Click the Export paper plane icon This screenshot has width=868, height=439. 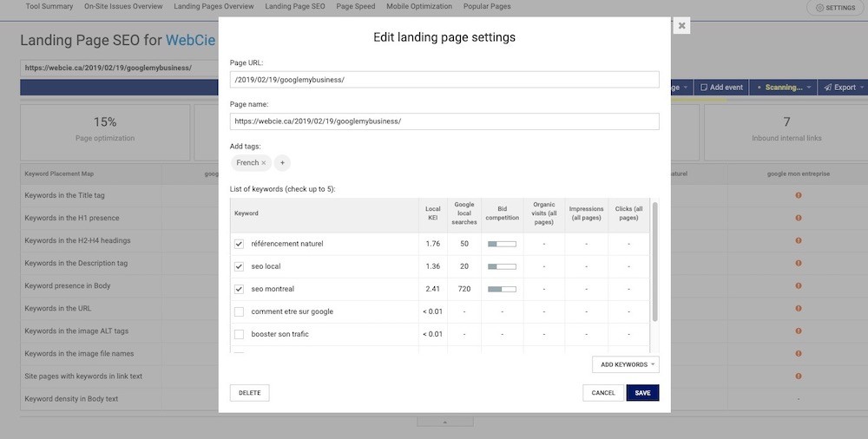pyautogui.click(x=827, y=88)
